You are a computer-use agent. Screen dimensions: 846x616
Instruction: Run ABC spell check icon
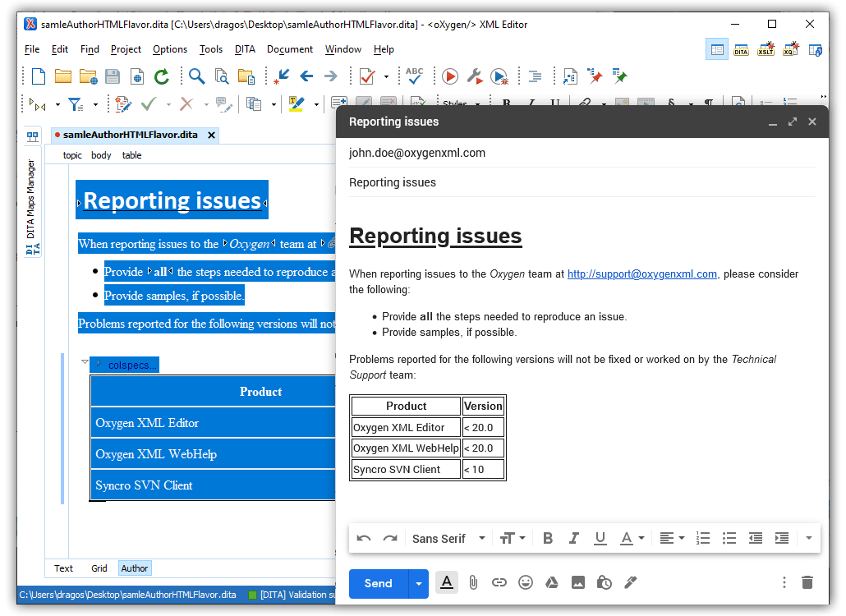(414, 76)
